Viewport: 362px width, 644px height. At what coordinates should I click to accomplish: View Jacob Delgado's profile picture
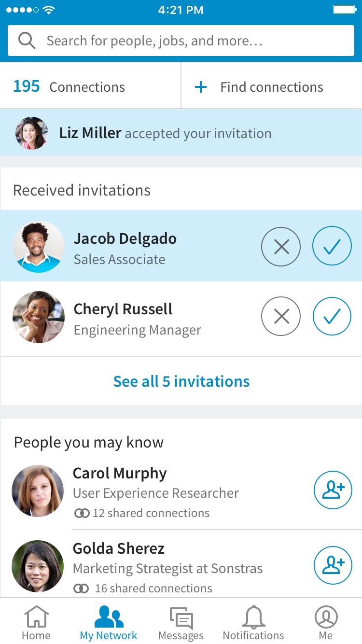(x=39, y=247)
